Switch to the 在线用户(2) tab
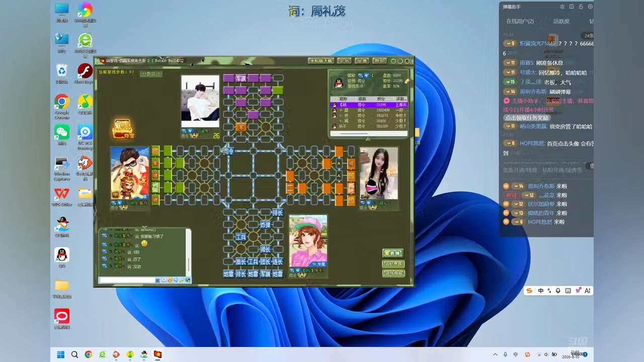Viewport: 644px width, 362px height. click(520, 21)
